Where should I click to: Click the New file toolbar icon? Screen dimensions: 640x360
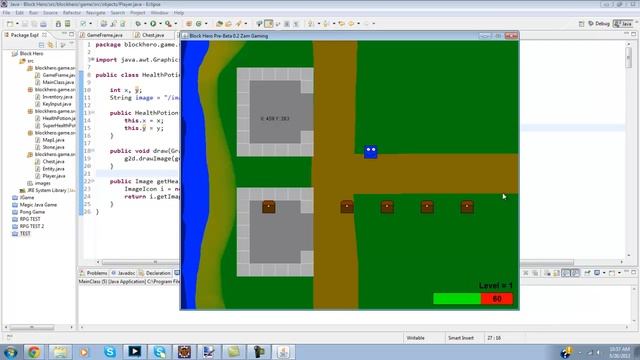[x=10, y=24]
